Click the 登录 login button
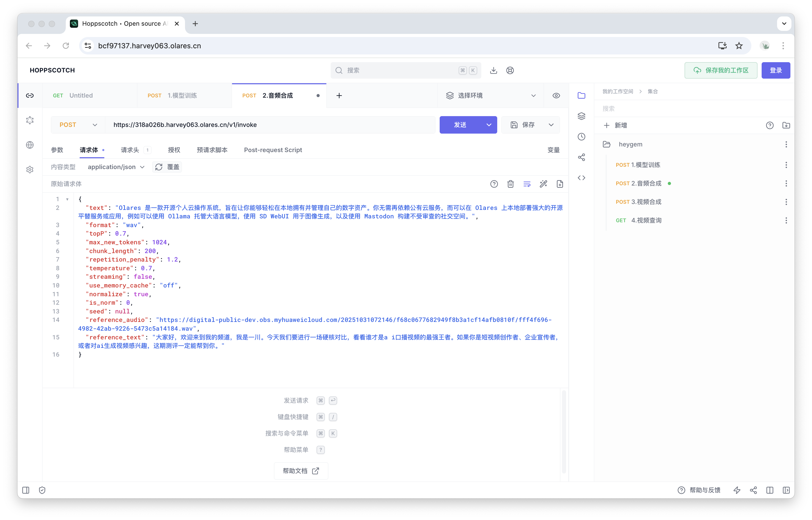The width and height of the screenshot is (812, 520). [x=776, y=70]
